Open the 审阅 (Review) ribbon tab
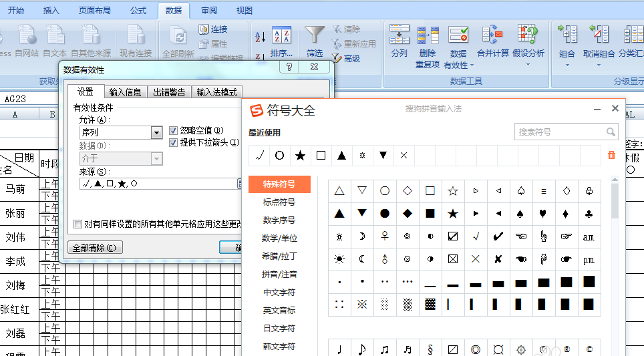The height and width of the screenshot is (356, 644). (209, 10)
